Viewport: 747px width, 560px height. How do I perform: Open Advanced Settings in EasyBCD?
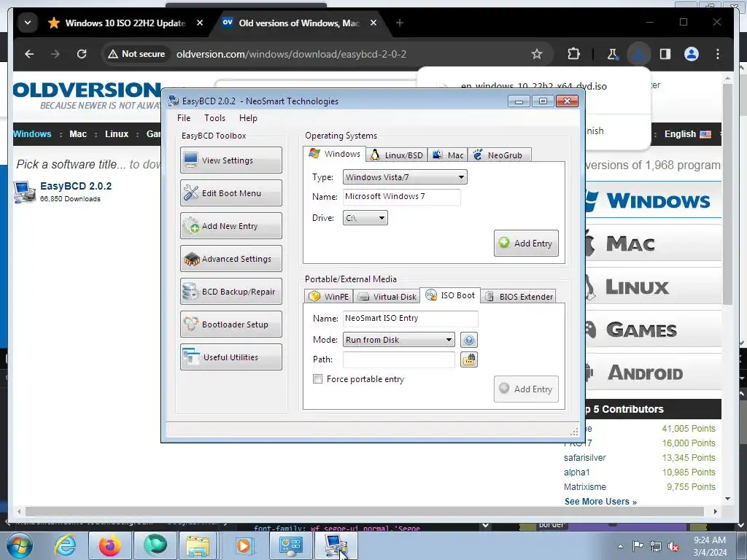click(231, 259)
